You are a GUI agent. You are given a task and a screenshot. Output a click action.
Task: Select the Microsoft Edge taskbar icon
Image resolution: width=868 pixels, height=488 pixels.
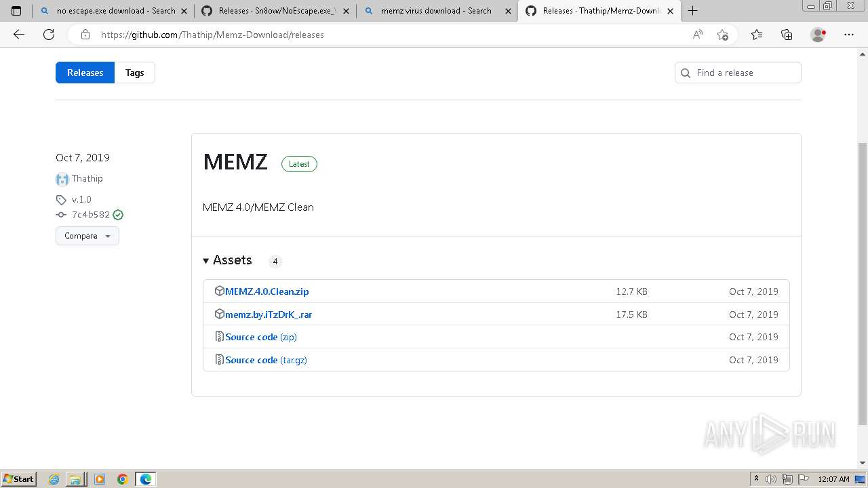[146, 479]
